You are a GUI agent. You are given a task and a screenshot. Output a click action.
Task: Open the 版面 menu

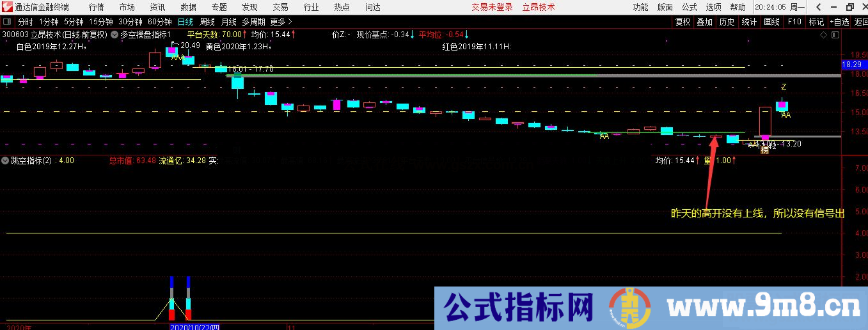pos(665,7)
